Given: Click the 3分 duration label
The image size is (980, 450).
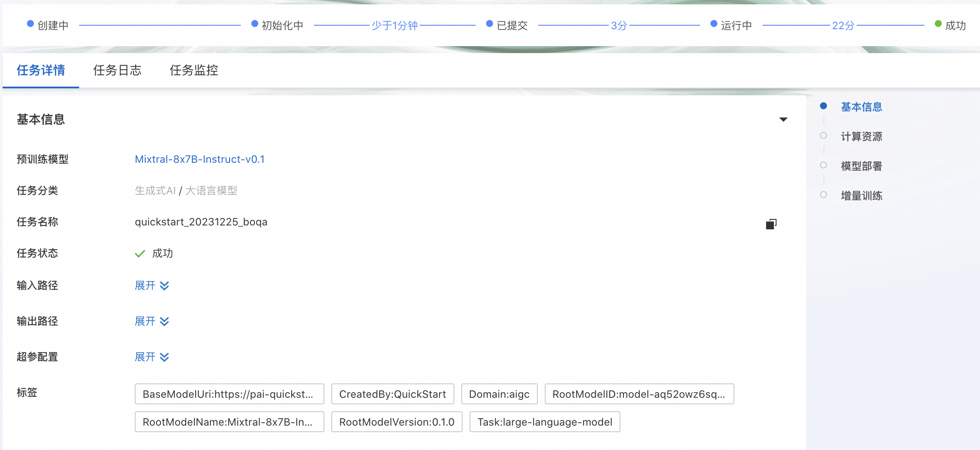Looking at the screenshot, I should tap(619, 25).
